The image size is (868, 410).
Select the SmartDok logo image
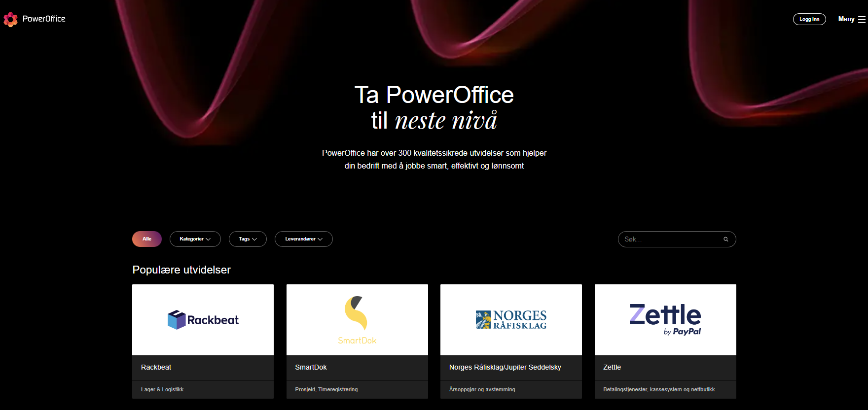[x=357, y=320]
